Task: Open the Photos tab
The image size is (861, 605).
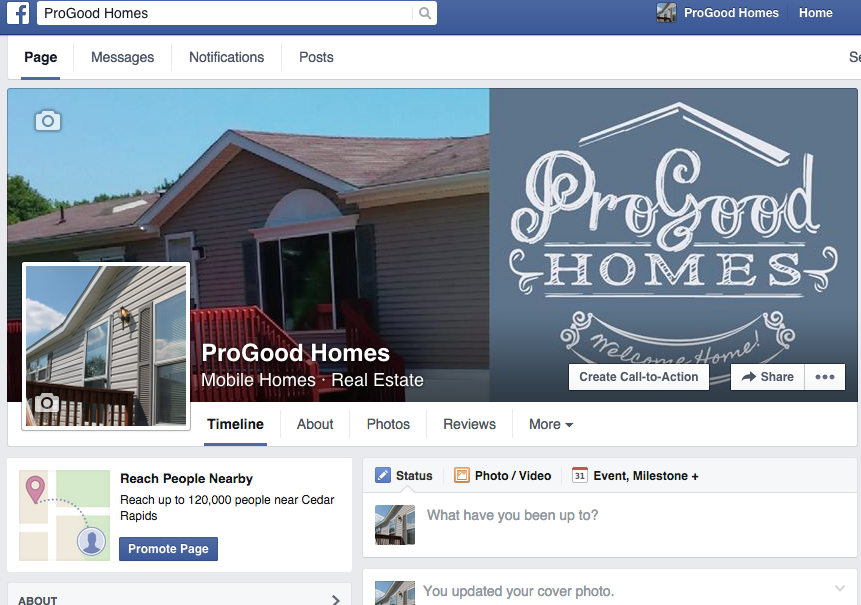Action: click(388, 424)
